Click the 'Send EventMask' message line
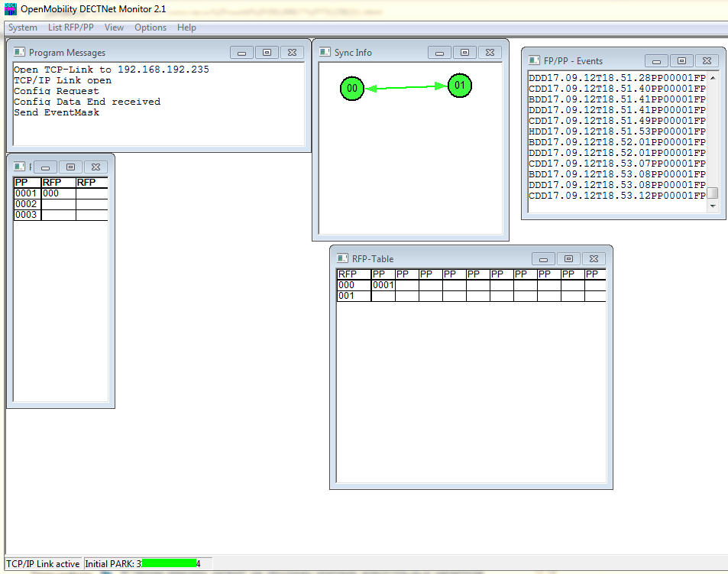 [57, 112]
